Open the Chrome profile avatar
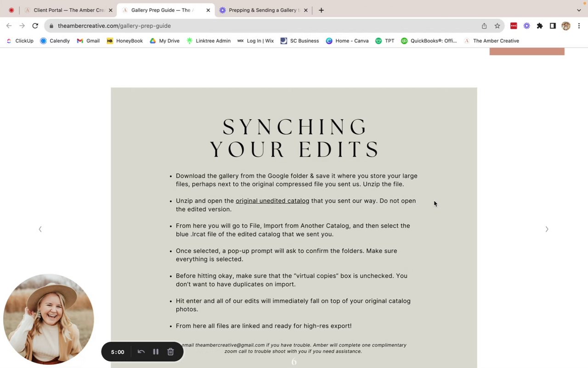This screenshot has width=588, height=368. click(x=566, y=26)
